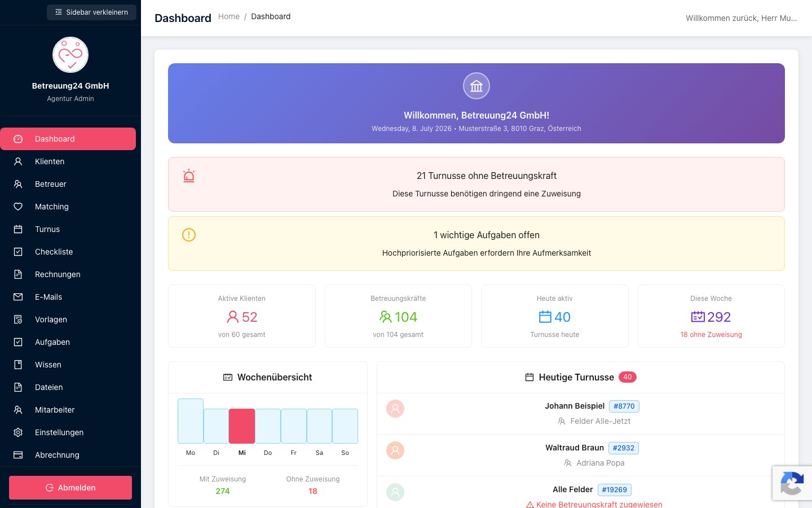The height and width of the screenshot is (508, 812).
Task: Collapse sidebar with Sidebar verkleinern button
Action: 91,12
